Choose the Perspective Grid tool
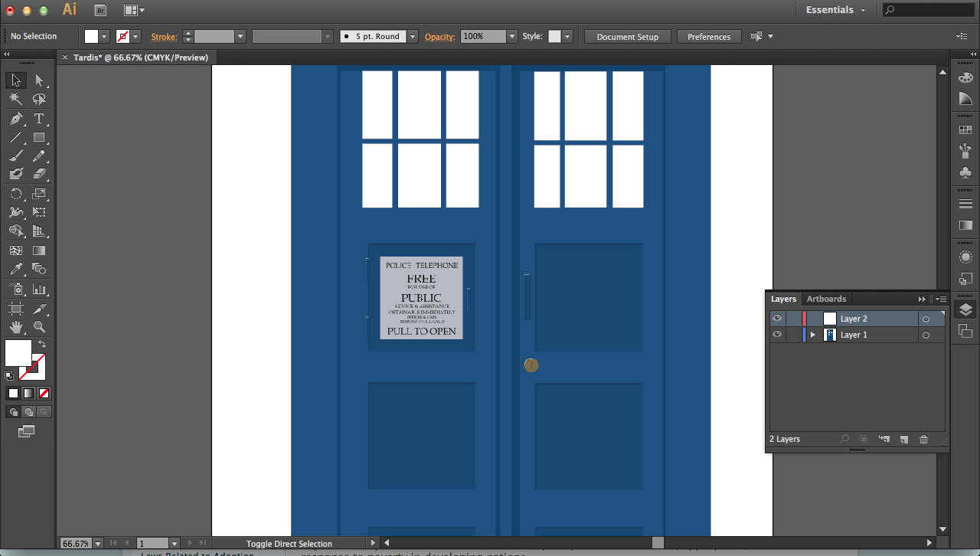980x556 pixels. (39, 231)
